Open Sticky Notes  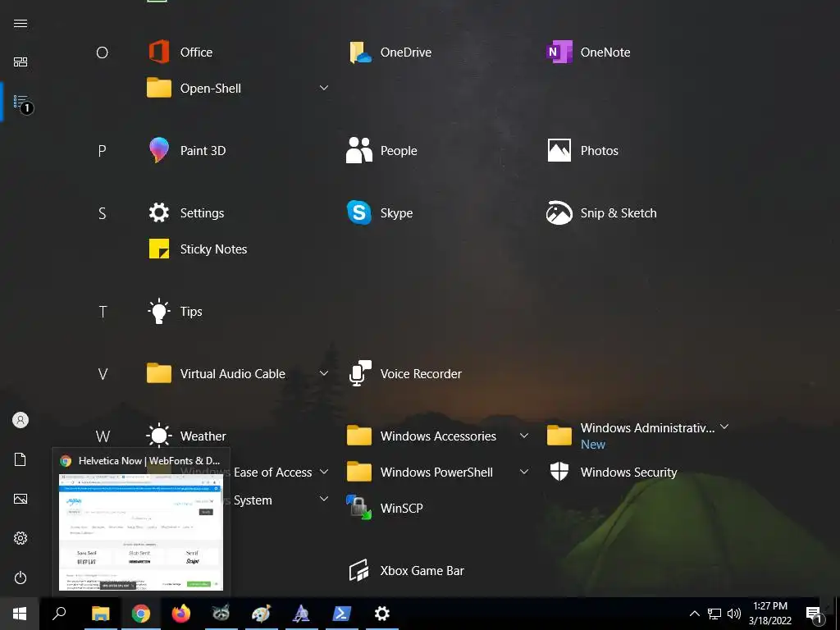click(x=198, y=249)
